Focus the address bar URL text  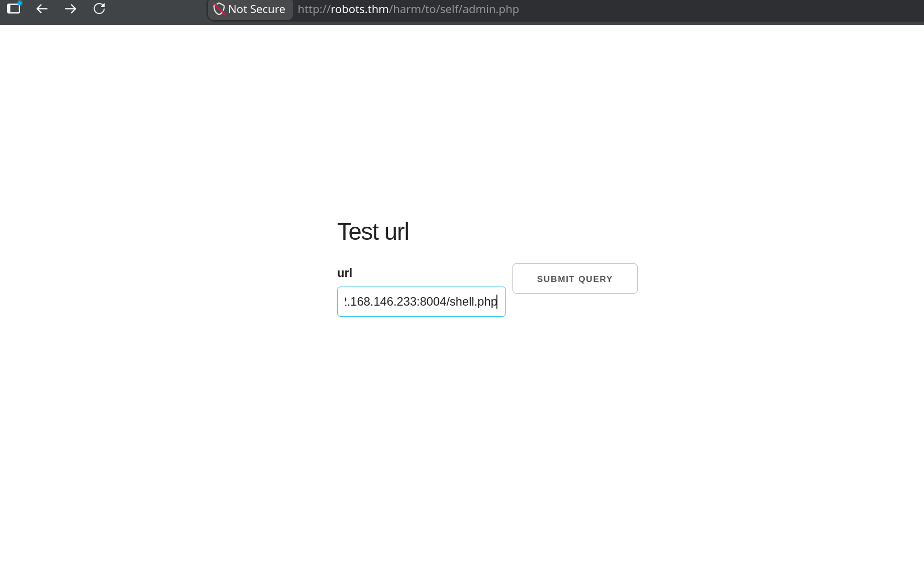408,9
